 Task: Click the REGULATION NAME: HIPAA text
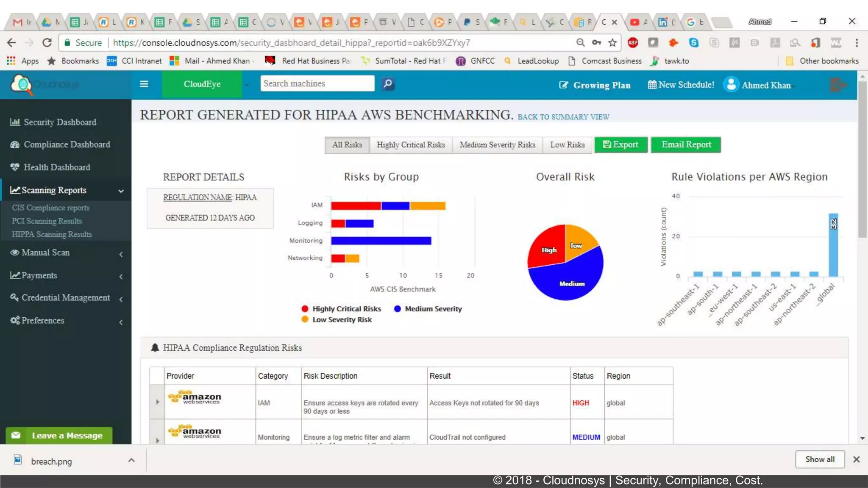(210, 197)
